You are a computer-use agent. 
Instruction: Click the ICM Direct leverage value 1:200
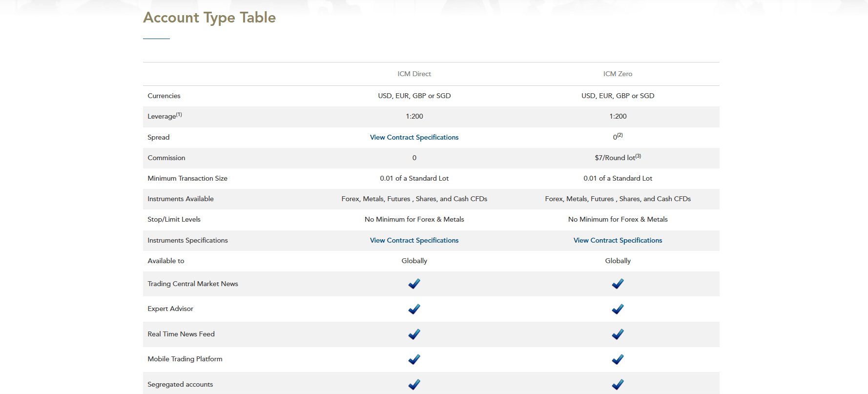tap(414, 116)
